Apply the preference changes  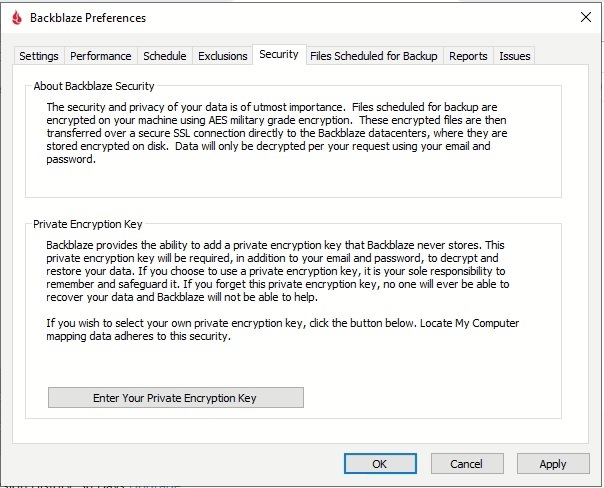pos(553,463)
